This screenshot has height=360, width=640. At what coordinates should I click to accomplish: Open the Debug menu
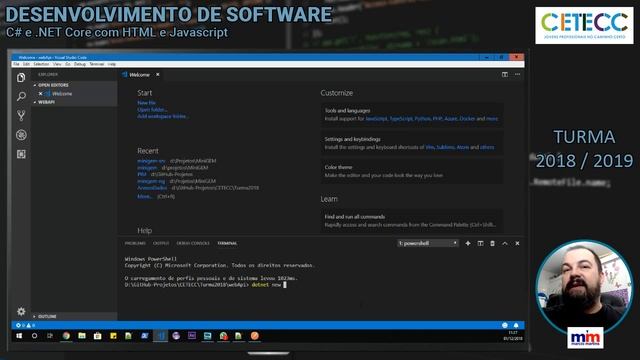pos(80,64)
